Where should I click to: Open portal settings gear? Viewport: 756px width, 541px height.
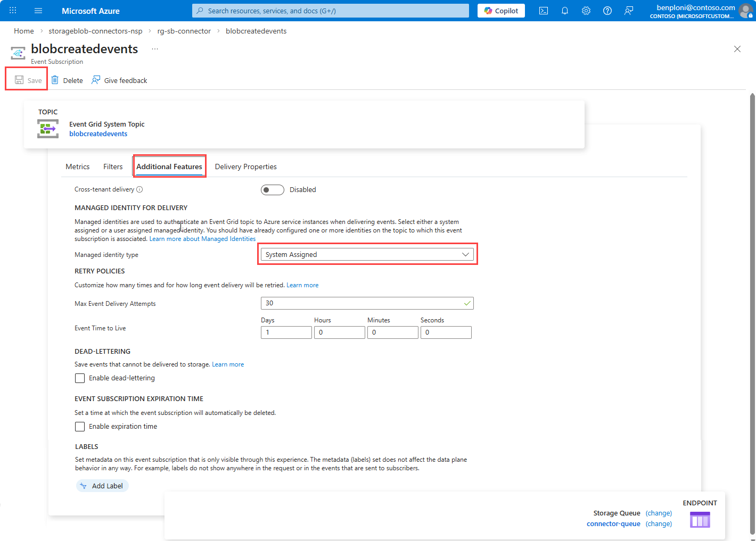click(586, 11)
